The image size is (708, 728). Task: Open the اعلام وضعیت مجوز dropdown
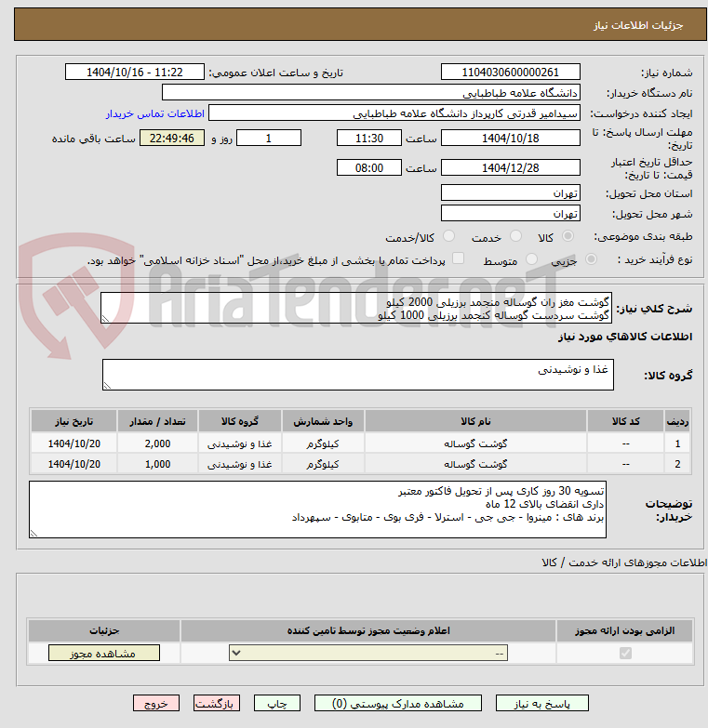(368, 653)
